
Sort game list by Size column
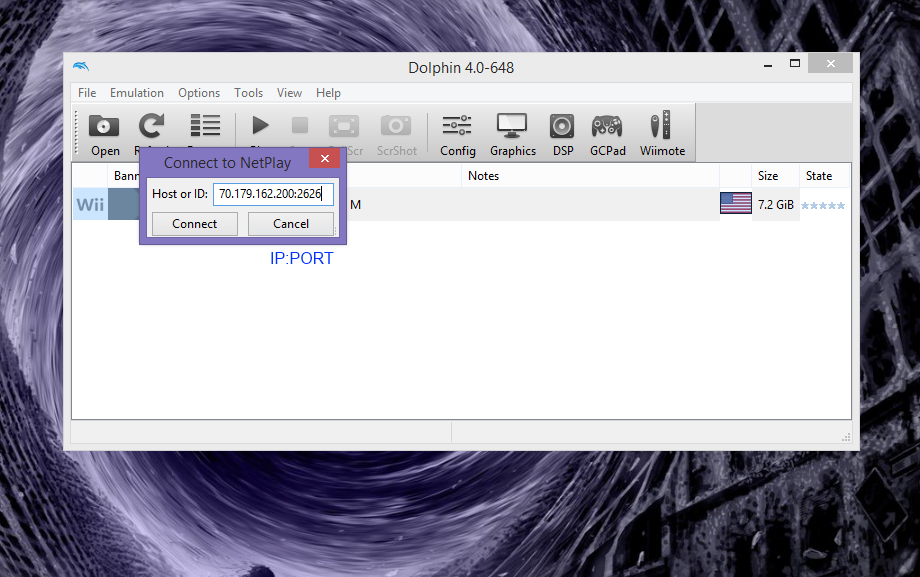(x=768, y=176)
